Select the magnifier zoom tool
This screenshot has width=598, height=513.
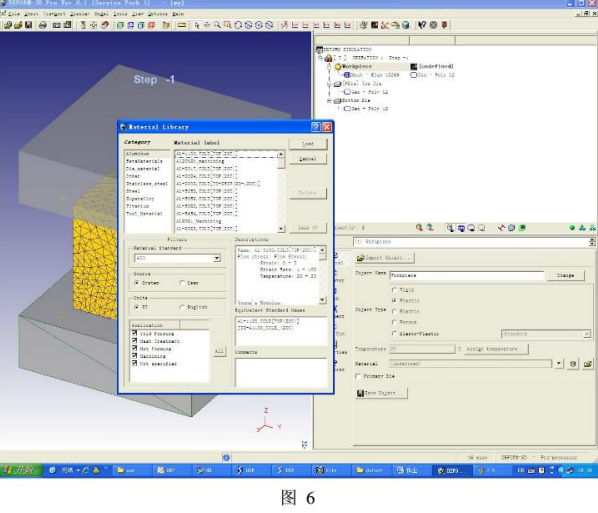pos(217,25)
